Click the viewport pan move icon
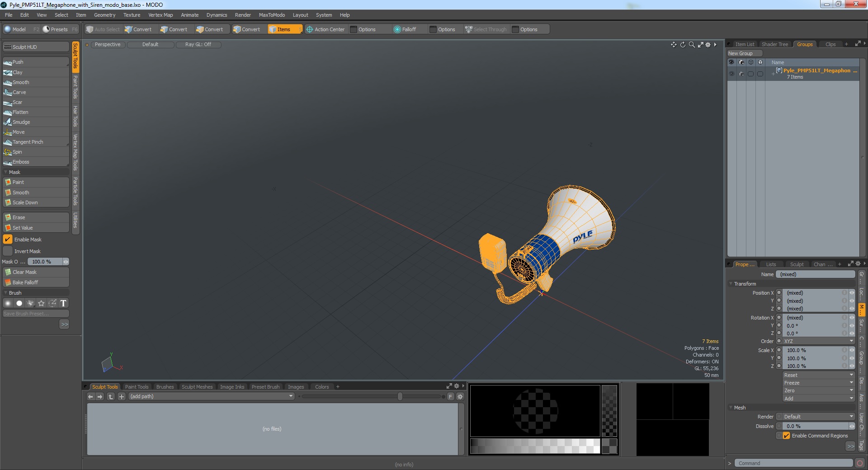Screen dimensions: 868x470 pos(674,44)
